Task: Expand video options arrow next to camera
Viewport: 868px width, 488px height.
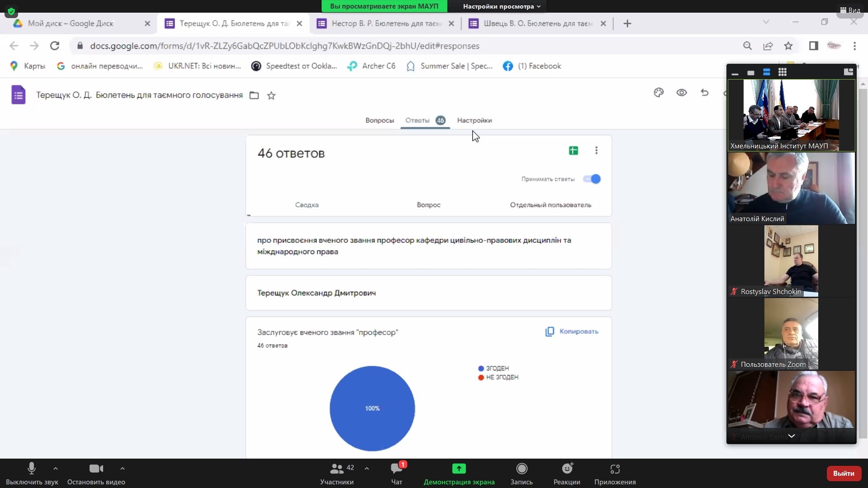Action: tap(123, 469)
